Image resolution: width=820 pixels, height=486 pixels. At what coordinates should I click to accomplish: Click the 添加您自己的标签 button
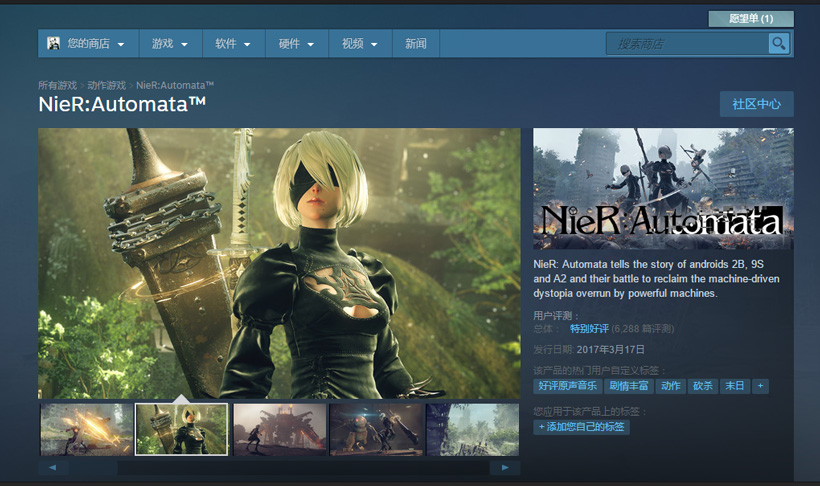[x=582, y=427]
